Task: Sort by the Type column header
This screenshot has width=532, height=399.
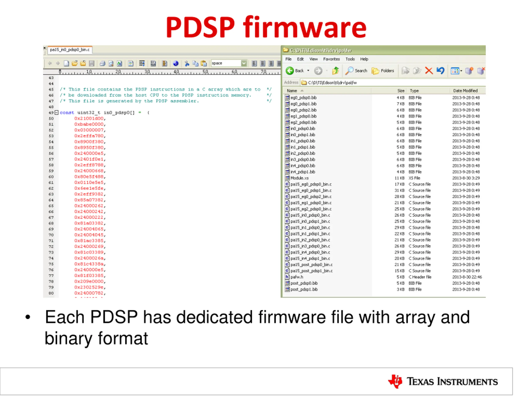Action: [x=428, y=91]
